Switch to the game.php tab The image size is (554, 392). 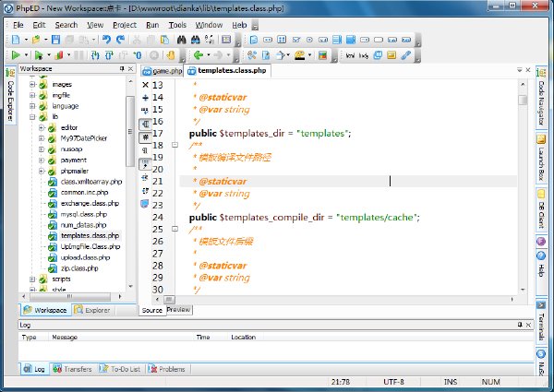click(162, 71)
